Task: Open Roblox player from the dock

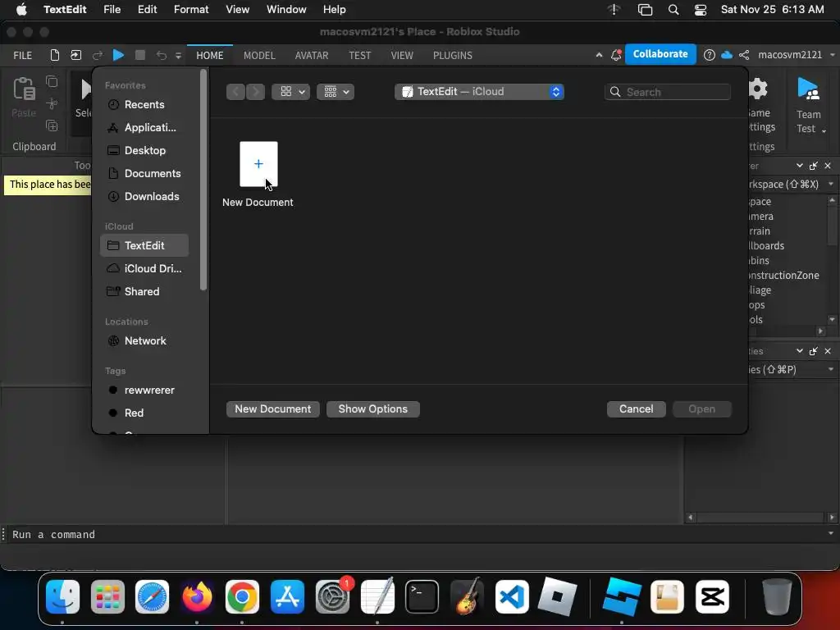Action: [x=557, y=596]
